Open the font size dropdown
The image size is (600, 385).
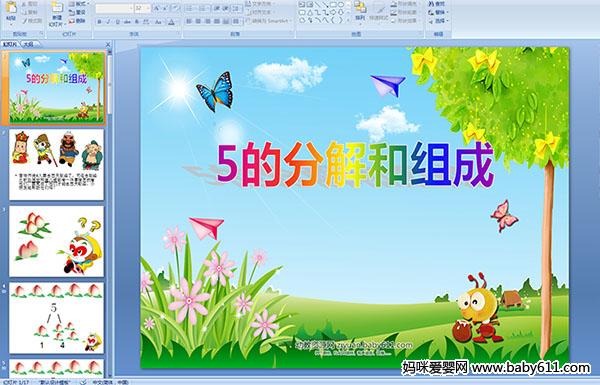point(148,8)
